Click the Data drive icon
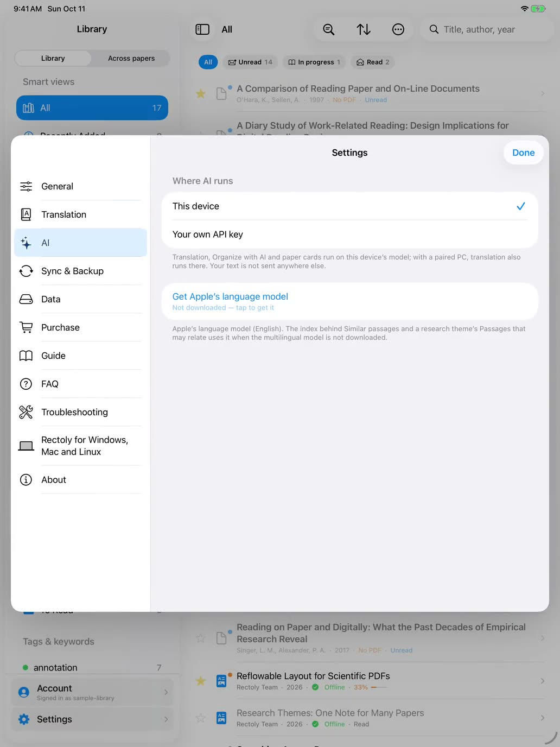 [x=26, y=299]
